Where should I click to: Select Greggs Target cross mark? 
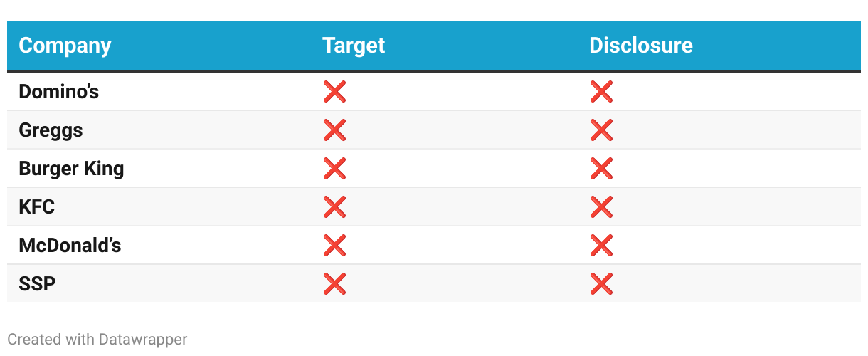pos(334,130)
